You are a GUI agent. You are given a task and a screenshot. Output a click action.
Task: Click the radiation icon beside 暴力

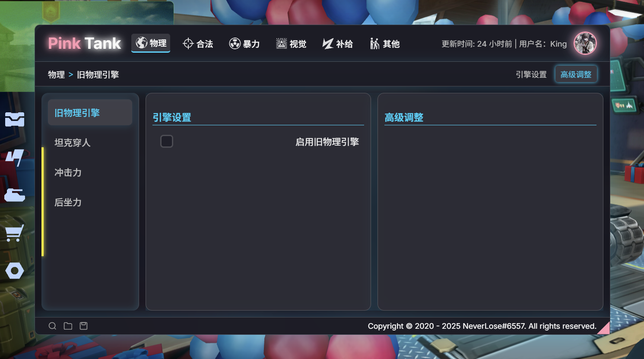pyautogui.click(x=235, y=43)
